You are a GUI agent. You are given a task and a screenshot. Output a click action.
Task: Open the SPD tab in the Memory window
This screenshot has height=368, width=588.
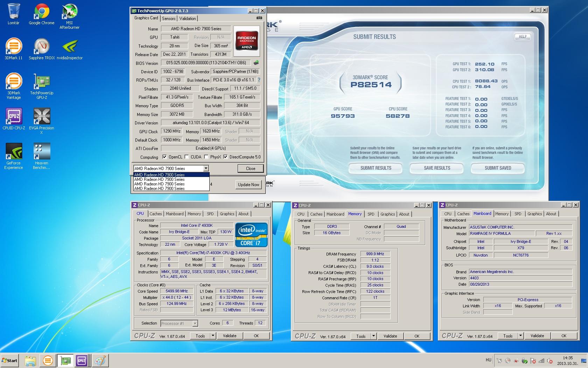point(371,214)
